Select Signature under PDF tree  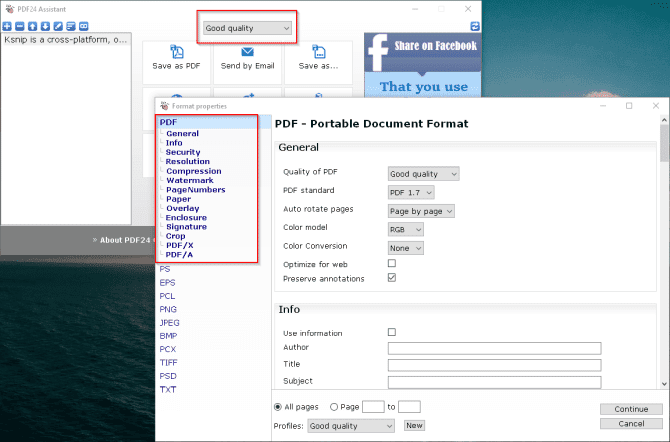[186, 227]
